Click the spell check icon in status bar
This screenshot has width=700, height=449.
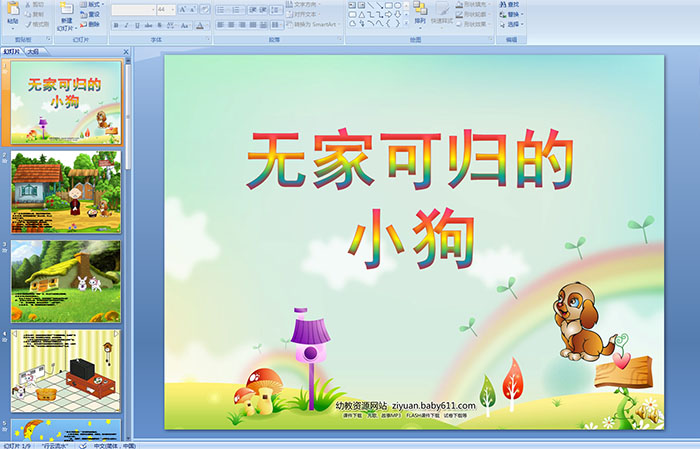tap(83, 444)
